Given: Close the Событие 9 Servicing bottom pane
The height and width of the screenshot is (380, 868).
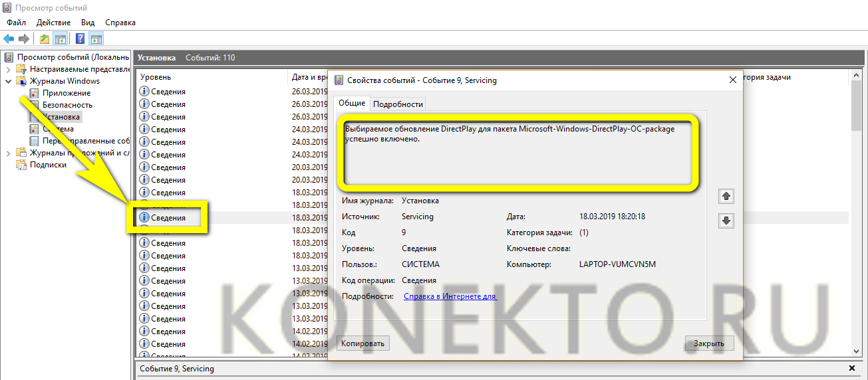Looking at the screenshot, I should 852,368.
